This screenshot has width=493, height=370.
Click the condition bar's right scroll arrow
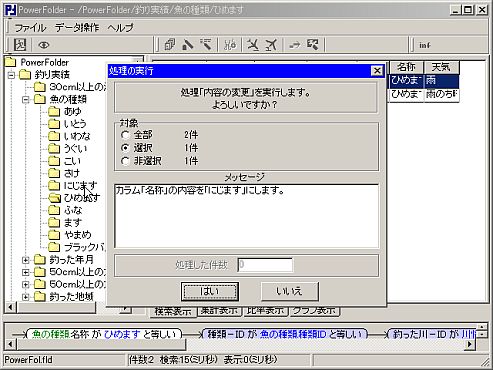[470, 344]
